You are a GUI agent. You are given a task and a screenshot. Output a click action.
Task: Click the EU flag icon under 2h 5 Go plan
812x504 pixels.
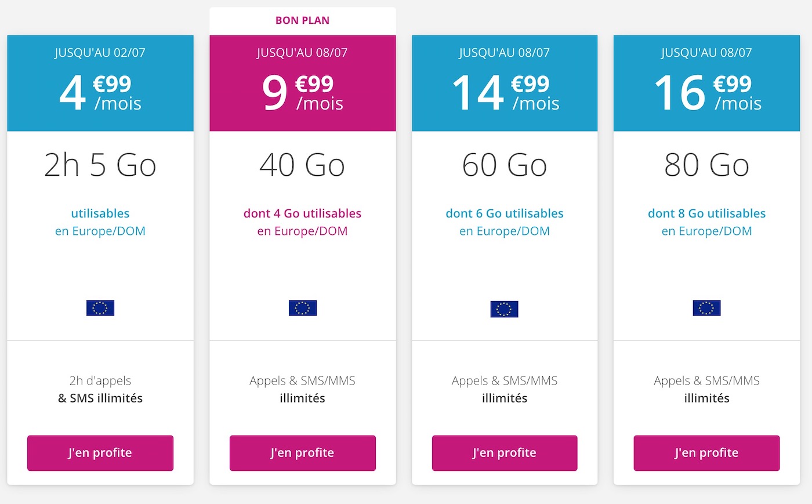tap(100, 308)
